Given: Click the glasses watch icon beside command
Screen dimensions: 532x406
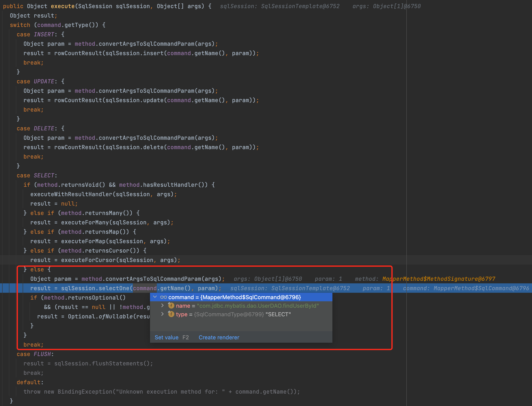Looking at the screenshot, I should (x=164, y=297).
